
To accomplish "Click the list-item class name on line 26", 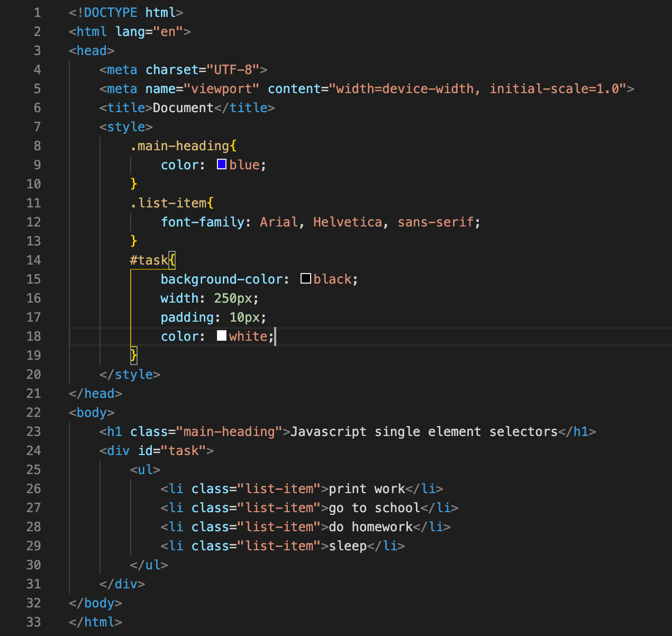I will coord(280,488).
